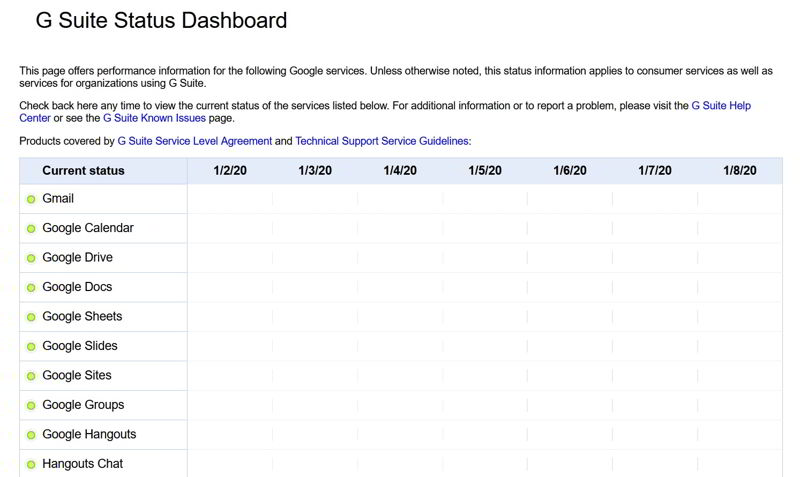800x477 pixels.
Task: Select the Google Hangouts service name
Action: click(x=89, y=434)
